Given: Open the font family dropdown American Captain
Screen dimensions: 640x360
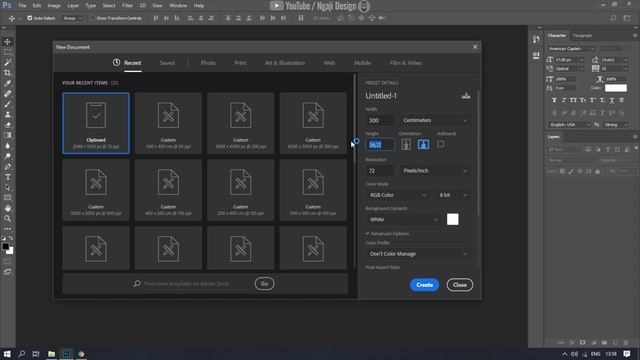Looking at the screenshot, I should coord(571,49).
